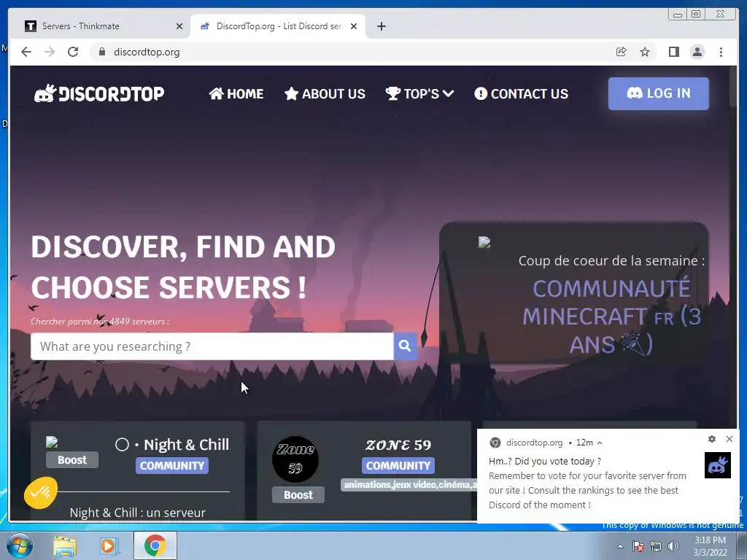Image resolution: width=747 pixels, height=560 pixels.
Task: Click the 'Coup de coeur de la semaine' text
Action: point(611,260)
